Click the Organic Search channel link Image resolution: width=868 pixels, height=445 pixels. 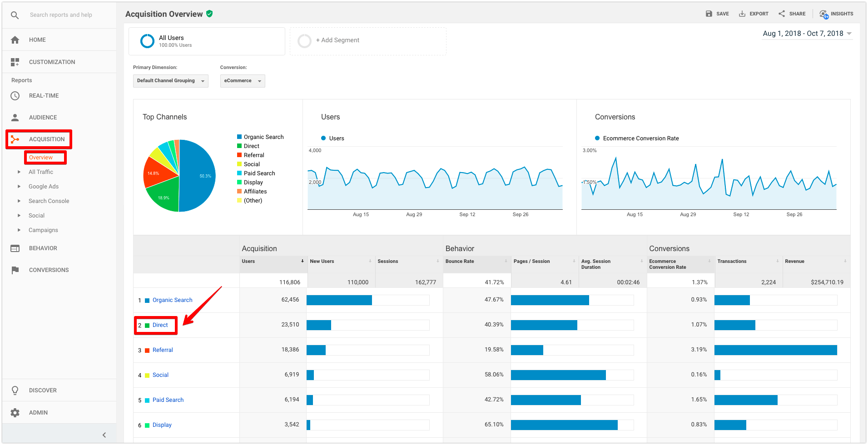(172, 300)
